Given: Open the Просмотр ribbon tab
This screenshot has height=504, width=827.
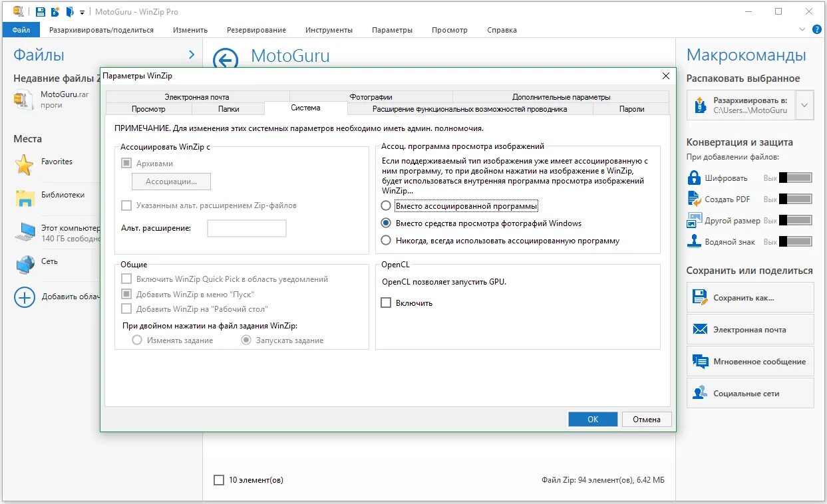Looking at the screenshot, I should (x=449, y=30).
